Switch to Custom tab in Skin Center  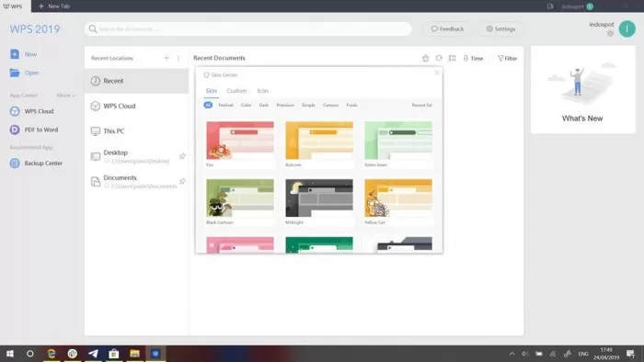point(236,91)
